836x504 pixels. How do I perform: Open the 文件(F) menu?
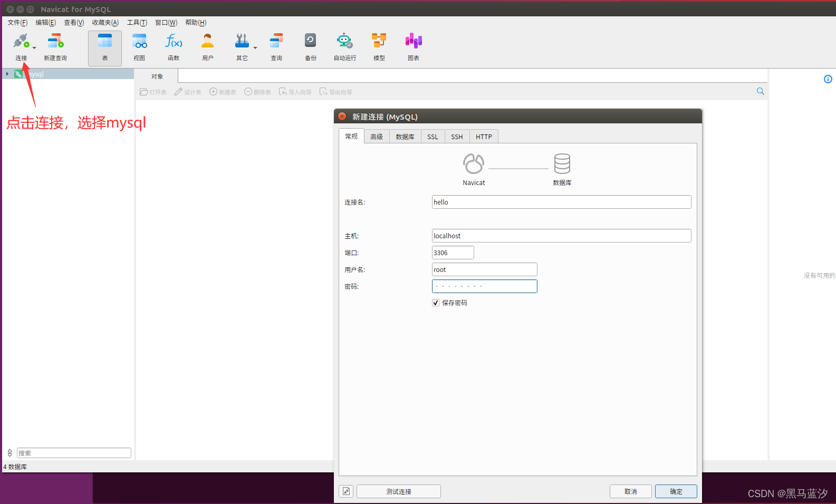[x=17, y=23]
